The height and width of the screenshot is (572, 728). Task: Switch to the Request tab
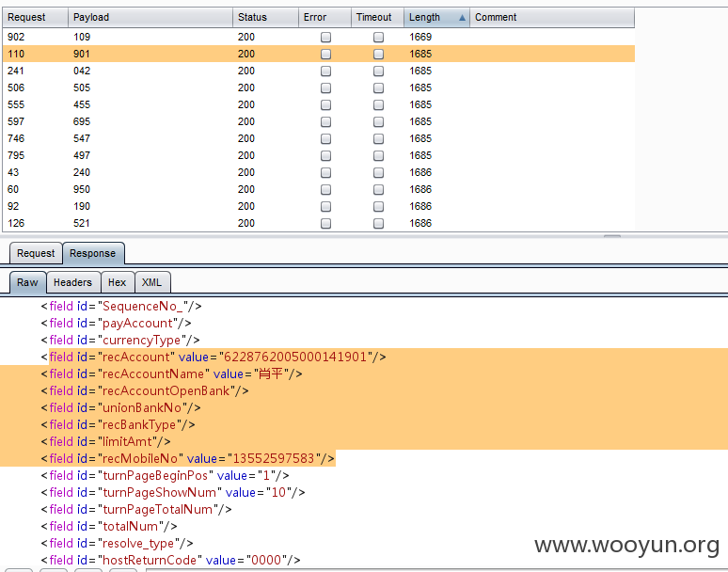(x=36, y=253)
